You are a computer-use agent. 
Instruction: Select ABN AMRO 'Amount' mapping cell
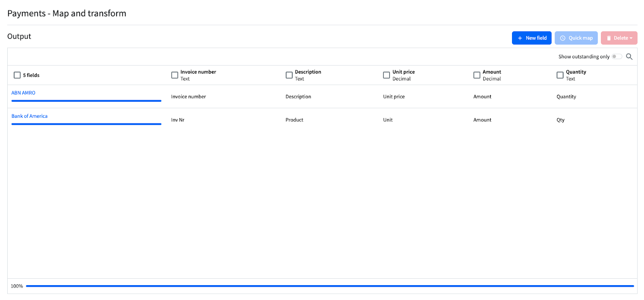(x=482, y=97)
